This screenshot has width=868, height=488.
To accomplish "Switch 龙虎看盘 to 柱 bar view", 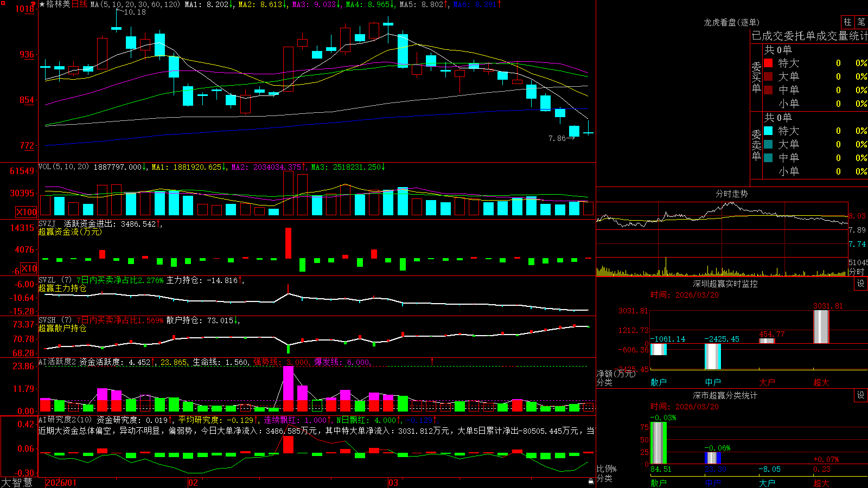I will click(847, 22).
